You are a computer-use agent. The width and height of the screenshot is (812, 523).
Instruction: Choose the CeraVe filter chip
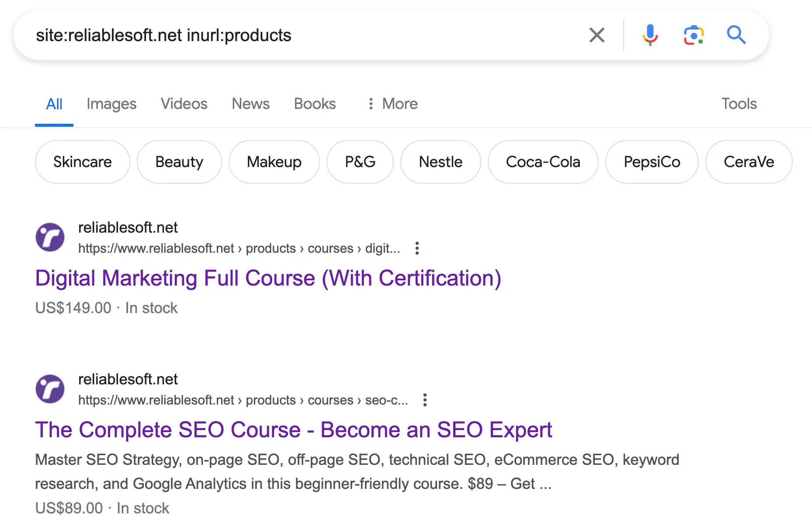(x=749, y=162)
